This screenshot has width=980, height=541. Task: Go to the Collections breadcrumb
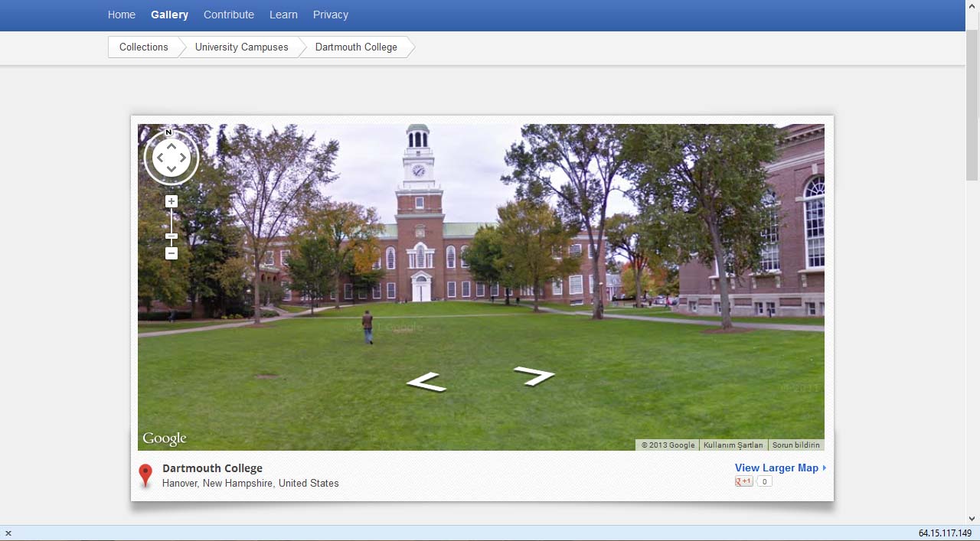[x=144, y=47]
